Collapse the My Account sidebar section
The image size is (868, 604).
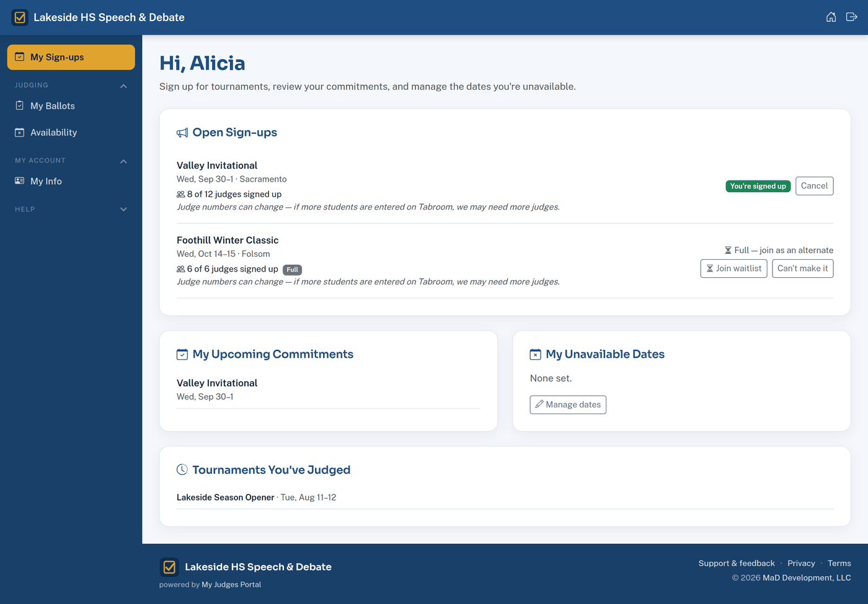point(123,161)
